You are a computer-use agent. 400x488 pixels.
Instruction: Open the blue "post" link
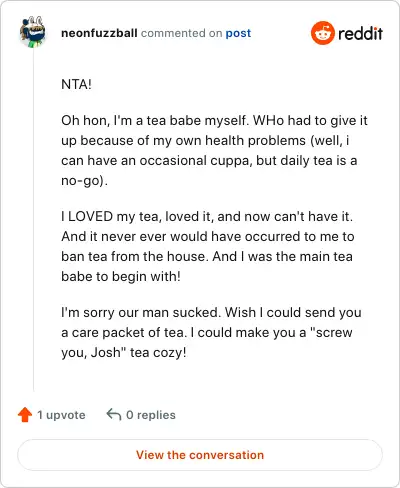point(238,33)
